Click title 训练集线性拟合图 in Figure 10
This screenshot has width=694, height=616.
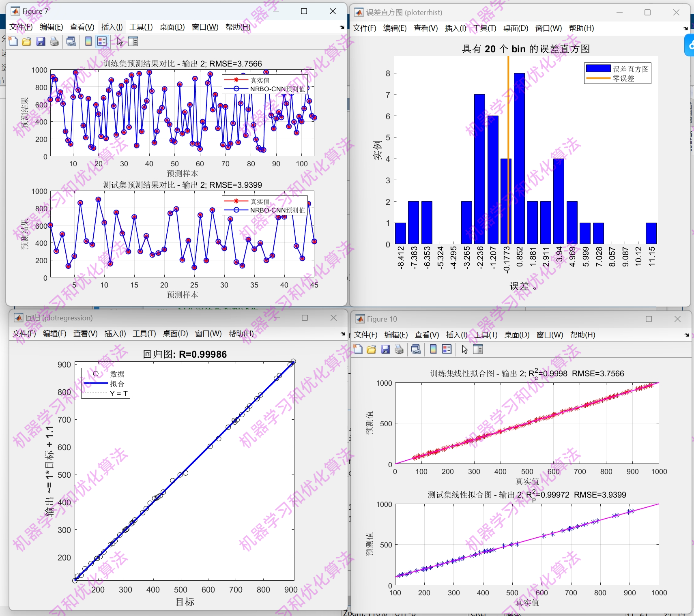pyautogui.click(x=527, y=373)
